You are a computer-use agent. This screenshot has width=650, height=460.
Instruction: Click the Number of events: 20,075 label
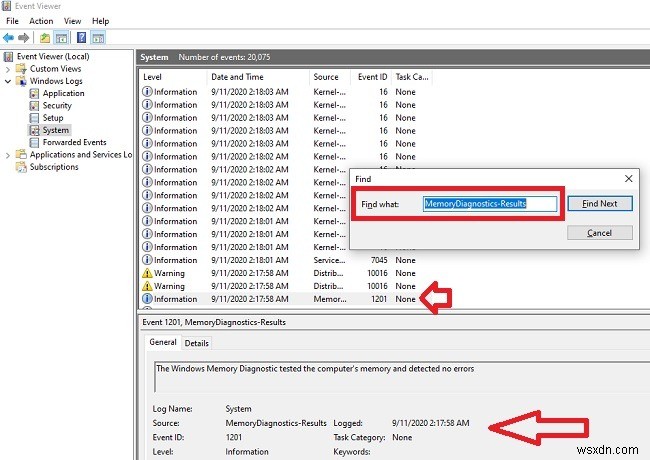[x=224, y=57]
